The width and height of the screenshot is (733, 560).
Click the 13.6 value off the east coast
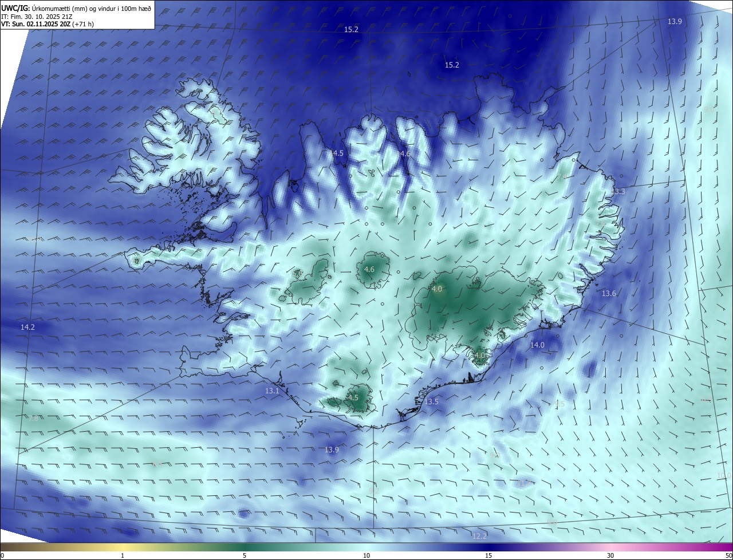pos(609,293)
